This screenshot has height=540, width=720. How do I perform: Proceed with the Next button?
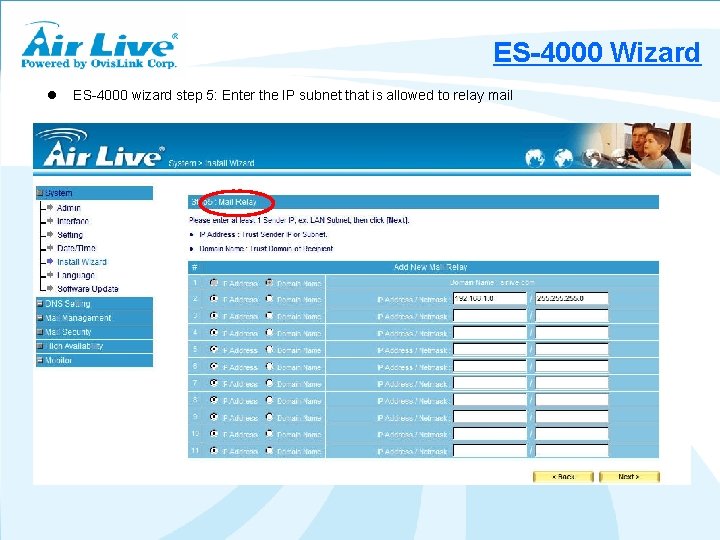[x=629, y=477]
